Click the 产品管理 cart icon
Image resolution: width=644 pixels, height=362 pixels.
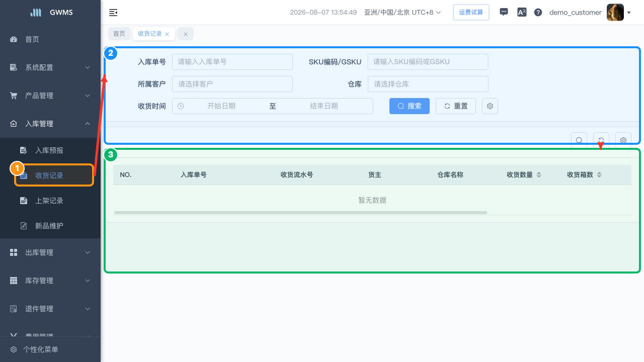point(14,96)
